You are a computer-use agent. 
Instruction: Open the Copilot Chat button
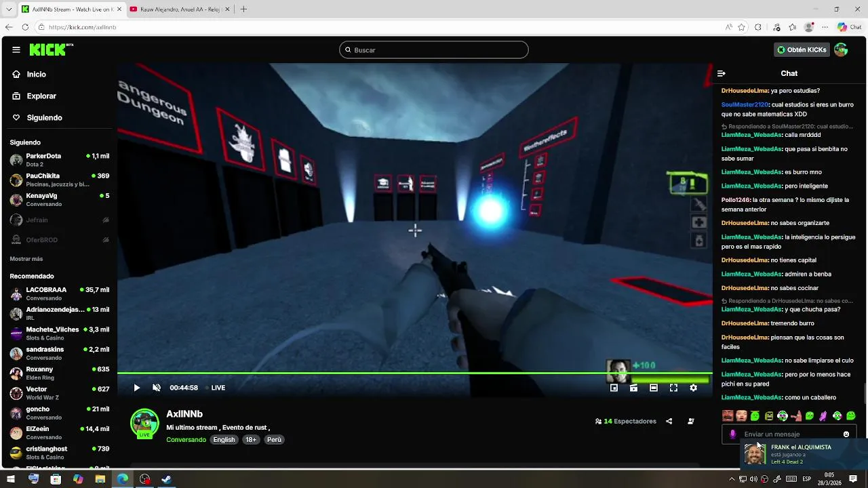click(849, 27)
